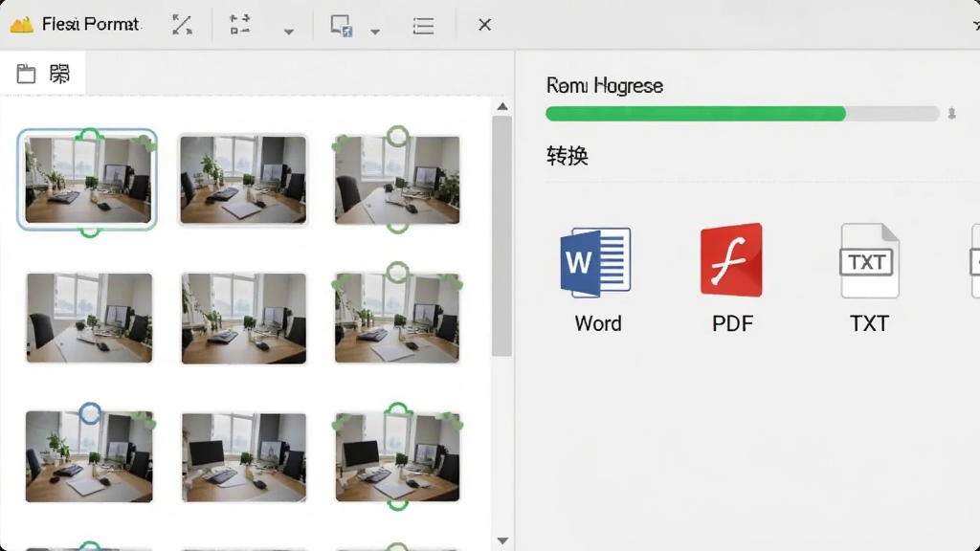Click the small icon right of progress bar
This screenshot has width=980, height=551.
pyautogui.click(x=952, y=114)
